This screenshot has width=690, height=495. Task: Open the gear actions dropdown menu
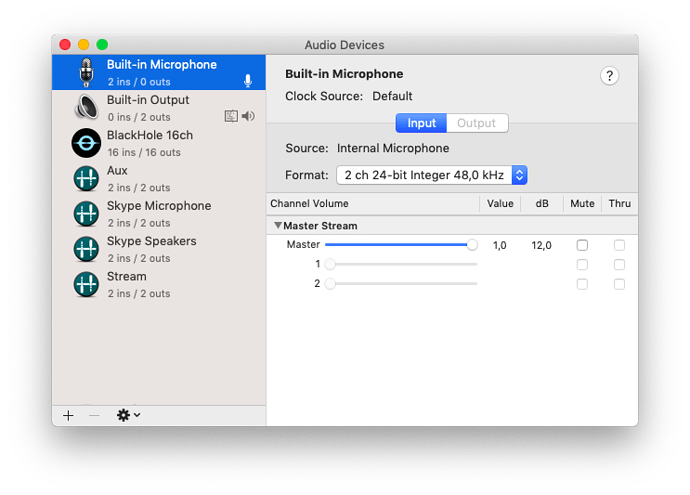click(128, 415)
